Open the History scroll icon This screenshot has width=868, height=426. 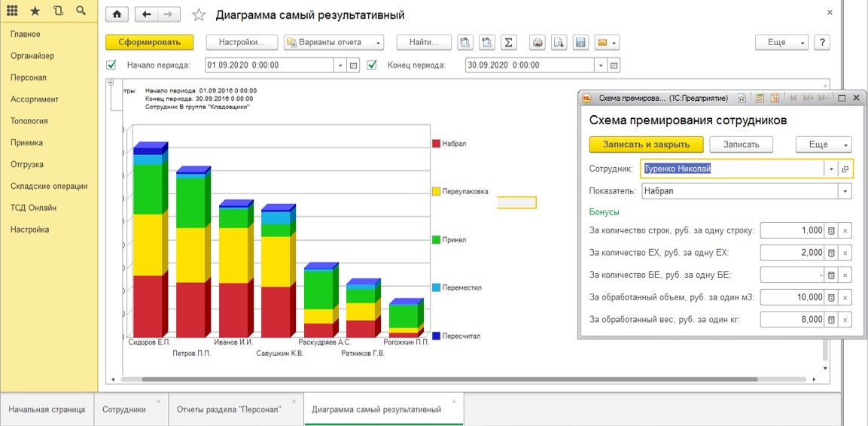[x=58, y=11]
